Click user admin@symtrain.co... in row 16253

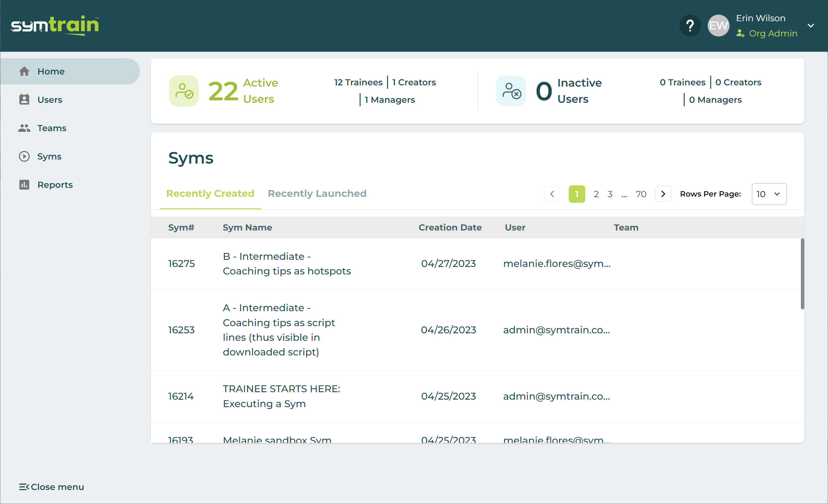(557, 330)
